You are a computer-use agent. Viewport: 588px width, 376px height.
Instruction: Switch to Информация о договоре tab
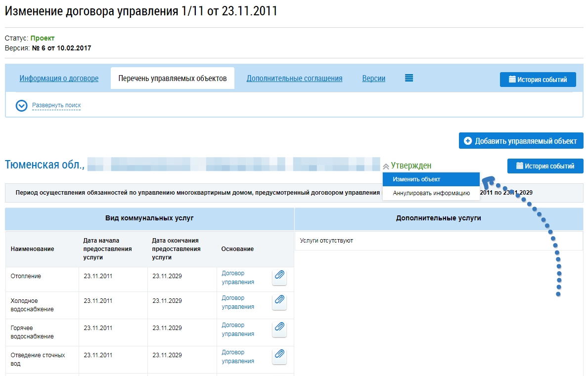coord(59,78)
